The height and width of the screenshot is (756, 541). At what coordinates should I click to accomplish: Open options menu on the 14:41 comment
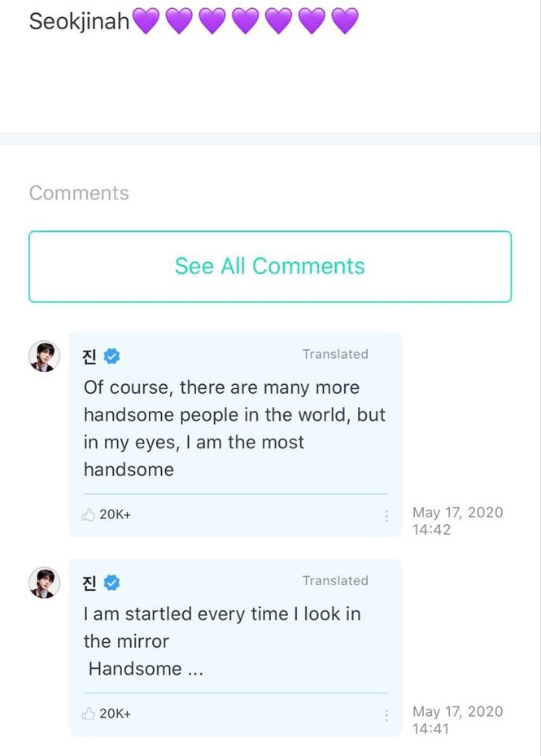(x=386, y=715)
